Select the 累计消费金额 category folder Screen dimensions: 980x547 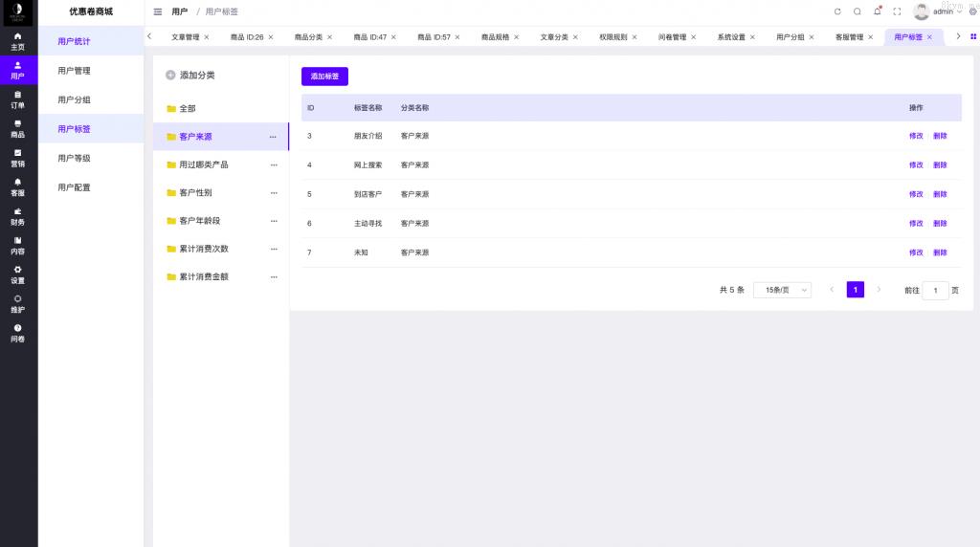[203, 277]
